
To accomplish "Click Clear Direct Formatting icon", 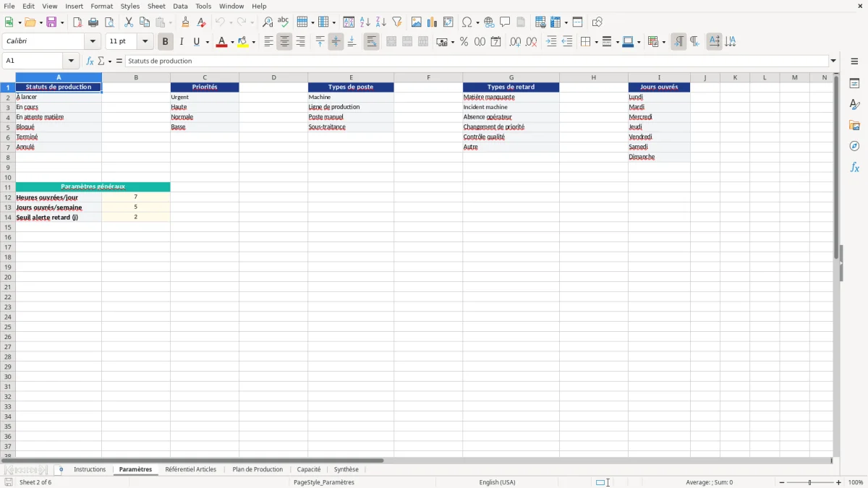I will click(x=202, y=22).
